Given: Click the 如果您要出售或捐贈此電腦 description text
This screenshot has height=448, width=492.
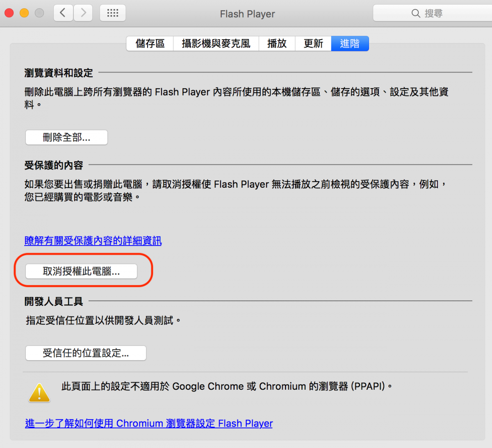Looking at the screenshot, I should coord(236,191).
